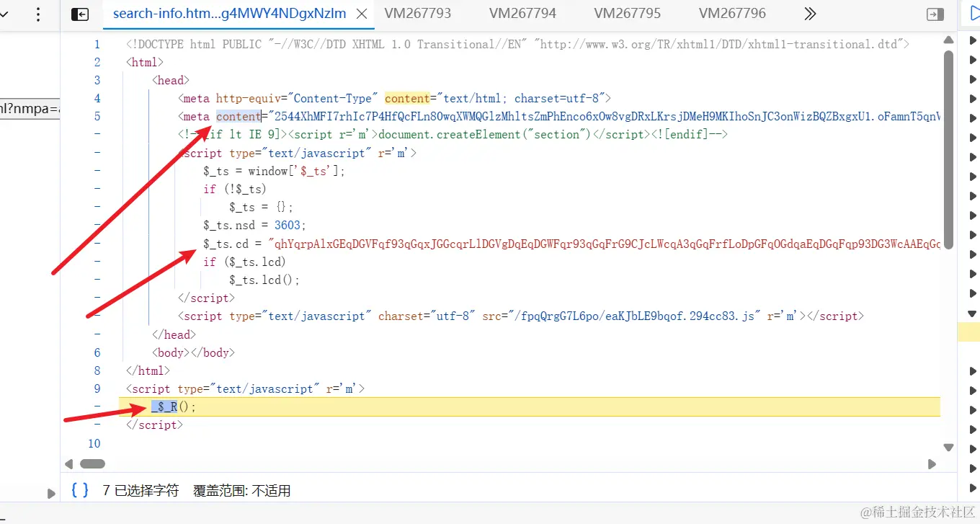Set breakpoint on line number 3
The width and height of the screenshot is (980, 524).
pyautogui.click(x=97, y=81)
